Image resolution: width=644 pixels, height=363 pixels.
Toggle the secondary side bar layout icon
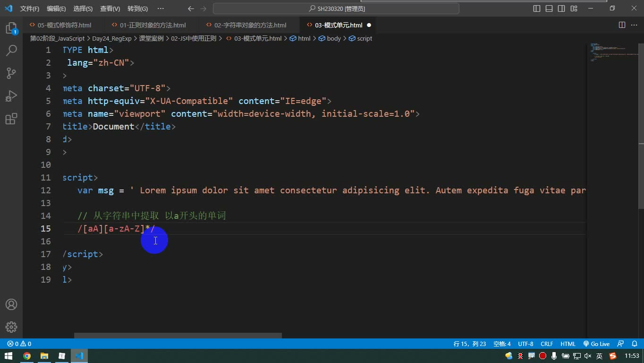point(561,9)
